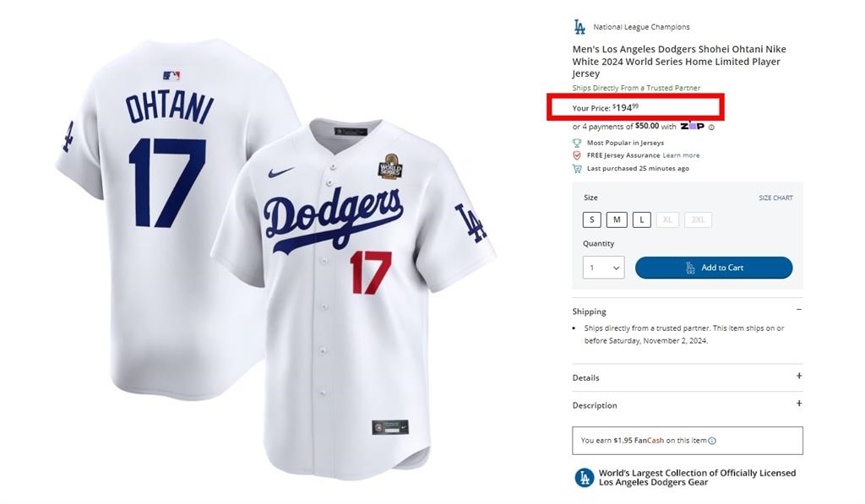865x504 pixels.
Task: Click the trophy icon beside Most Popular in Jerseys
Action: (578, 143)
